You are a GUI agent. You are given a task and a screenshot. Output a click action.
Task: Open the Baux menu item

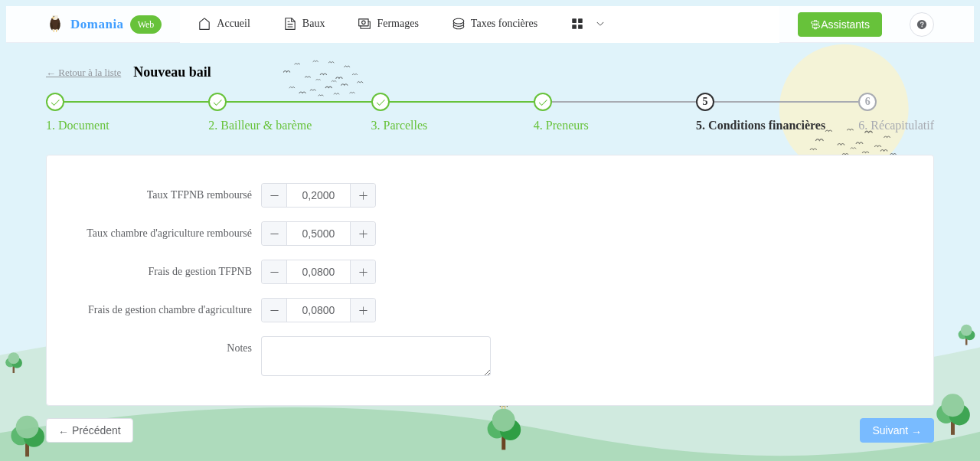305,24
